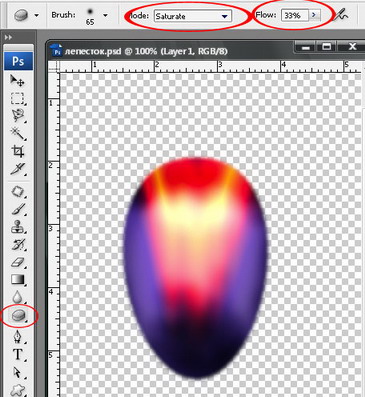Open the Flow slider popup arrow
The width and height of the screenshot is (365, 397).
314,15
